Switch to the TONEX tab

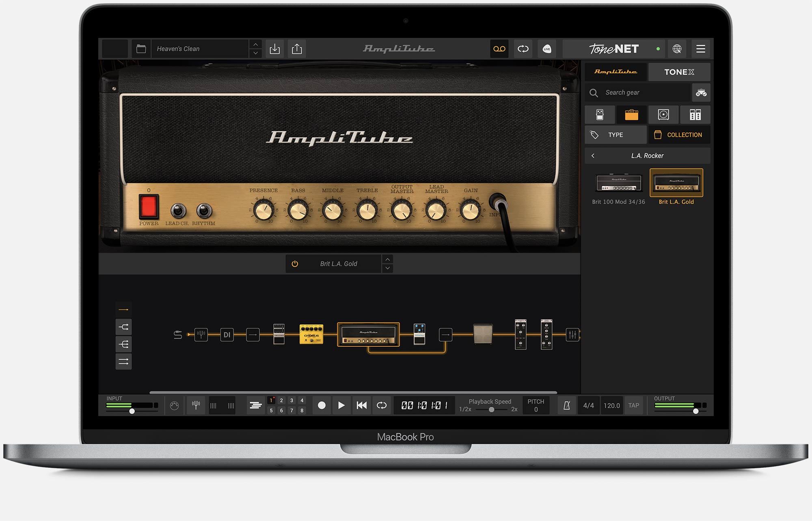tap(679, 72)
